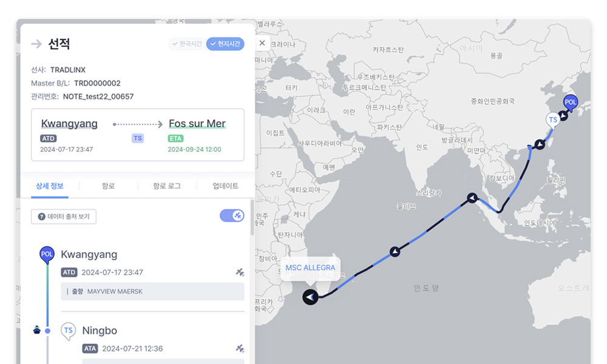Click the TS marker beside Ningbo
The height and width of the screenshot is (364, 607).
click(68, 331)
